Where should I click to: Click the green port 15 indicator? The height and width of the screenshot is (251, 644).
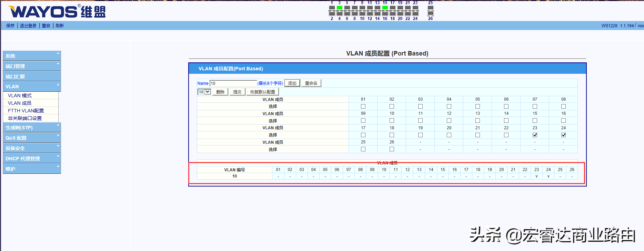coord(385,8)
